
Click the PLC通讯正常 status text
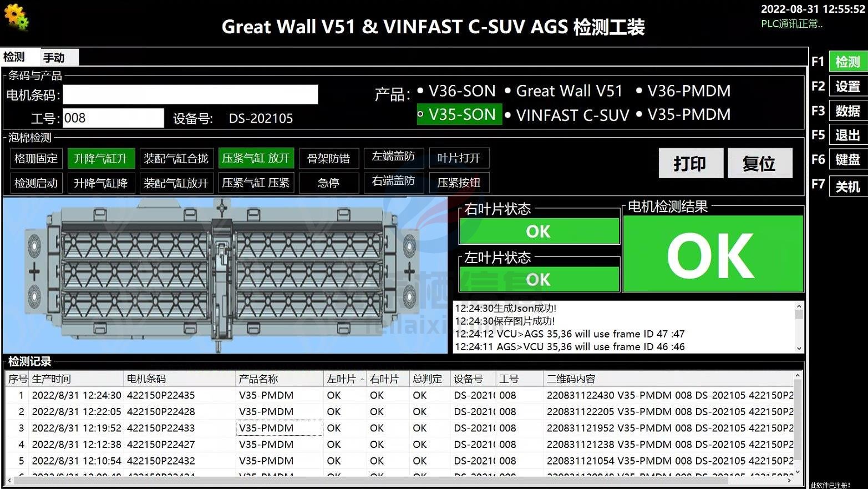click(791, 24)
